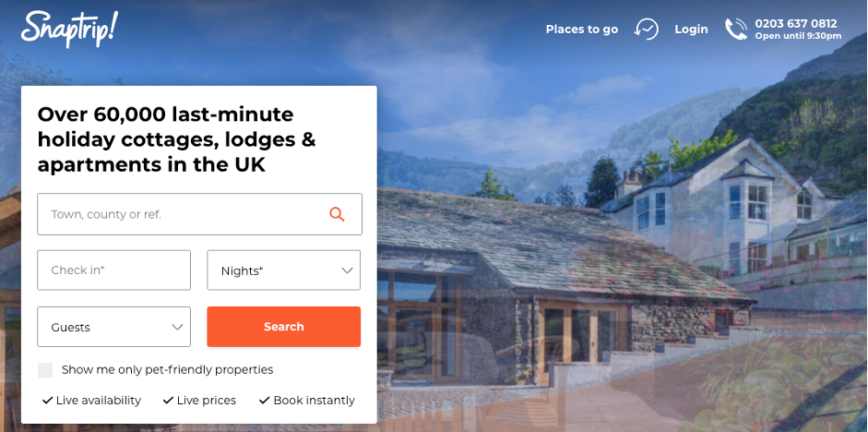The image size is (868, 432).
Task: Click the orange magnifier search icon
Action: [337, 214]
